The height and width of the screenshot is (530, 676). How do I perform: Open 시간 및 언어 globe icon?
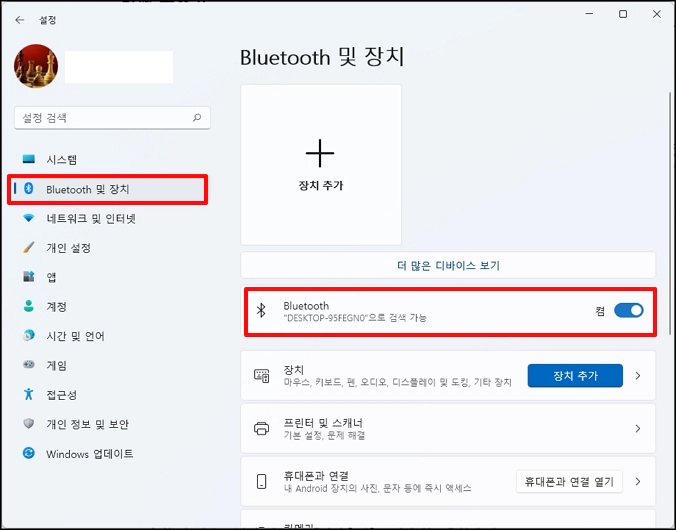[29, 336]
